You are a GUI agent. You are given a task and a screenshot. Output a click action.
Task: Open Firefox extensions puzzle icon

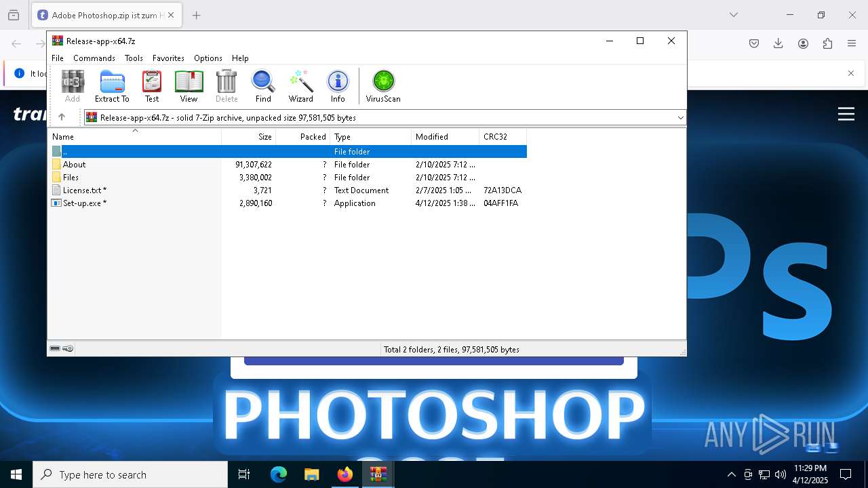coord(827,43)
